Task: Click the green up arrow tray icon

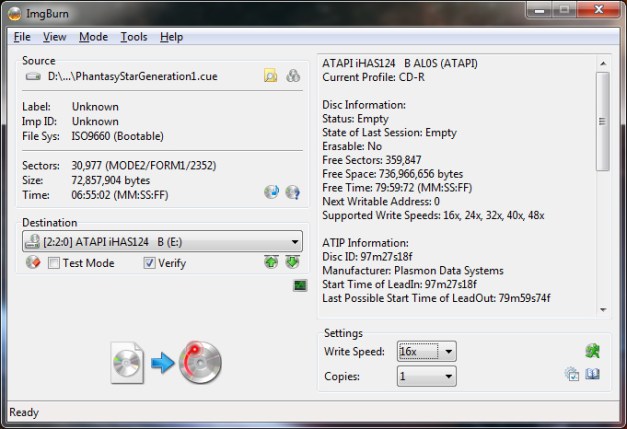Action: tap(271, 263)
